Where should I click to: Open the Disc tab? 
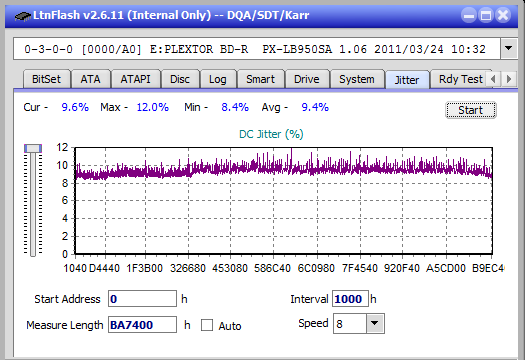coord(180,79)
